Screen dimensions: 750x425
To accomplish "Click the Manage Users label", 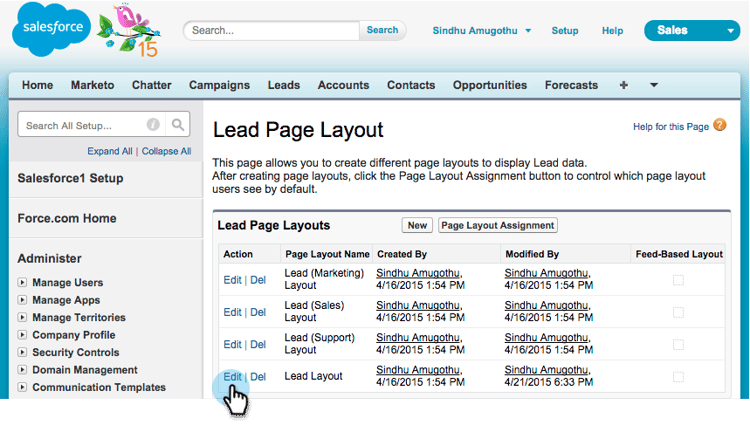I will point(67,283).
